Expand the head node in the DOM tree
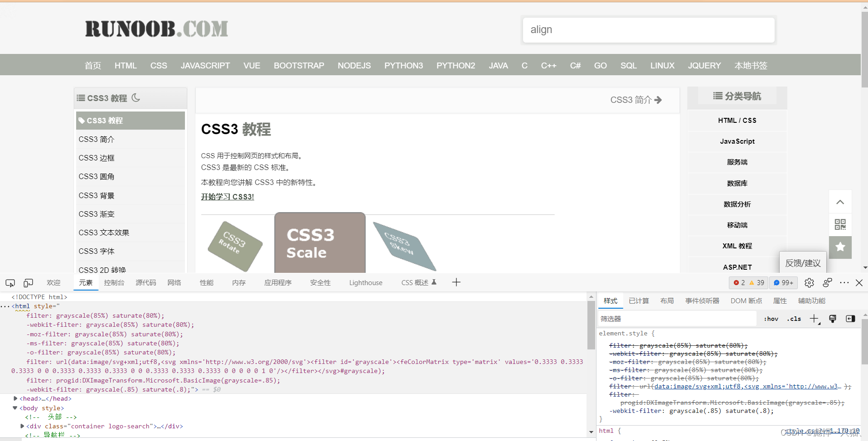The image size is (868, 441). pyautogui.click(x=15, y=398)
